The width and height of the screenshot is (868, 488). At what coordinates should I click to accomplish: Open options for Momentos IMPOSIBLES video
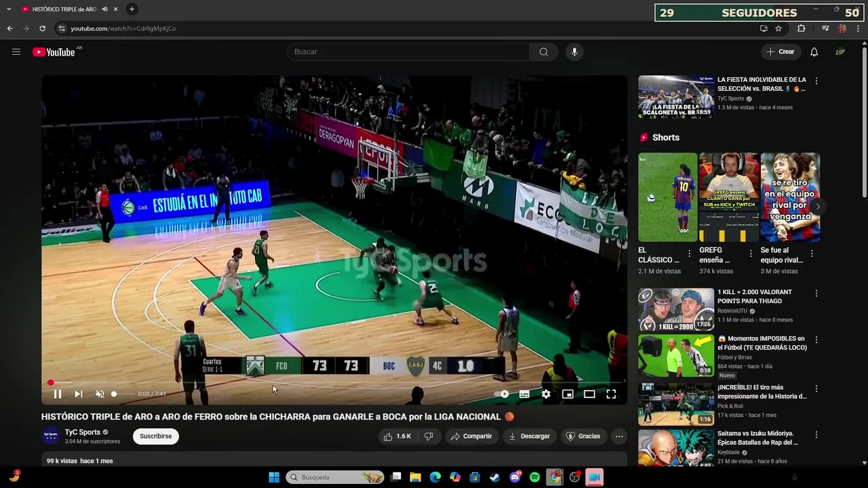click(x=816, y=340)
